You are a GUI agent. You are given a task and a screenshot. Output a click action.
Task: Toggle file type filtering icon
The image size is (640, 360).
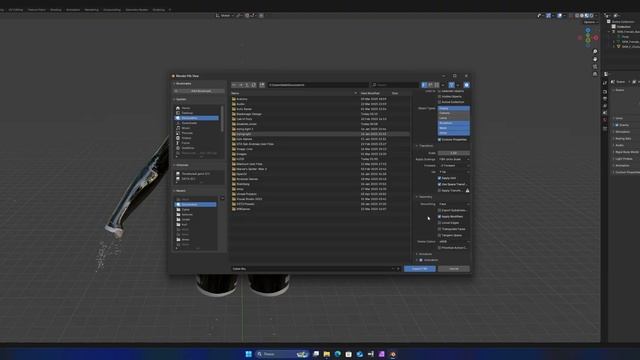[451, 85]
